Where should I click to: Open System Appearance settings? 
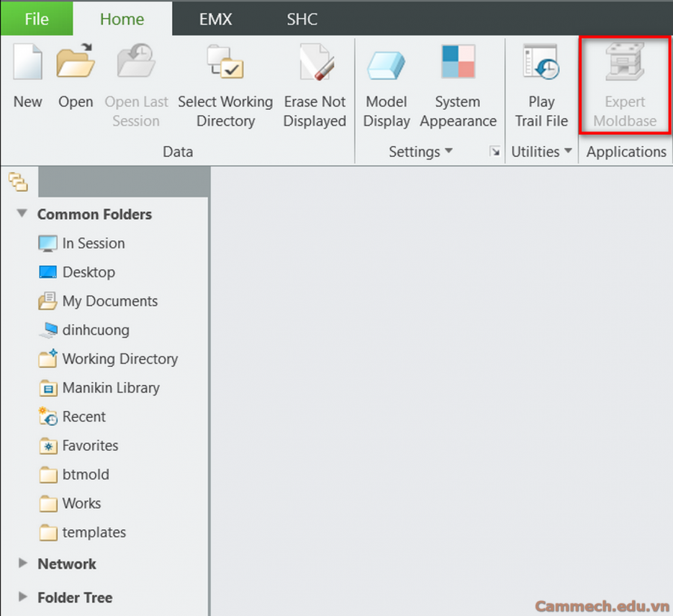pyautogui.click(x=458, y=65)
